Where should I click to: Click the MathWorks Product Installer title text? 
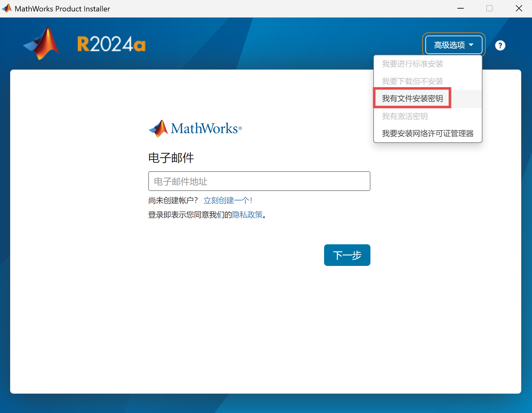(x=62, y=8)
